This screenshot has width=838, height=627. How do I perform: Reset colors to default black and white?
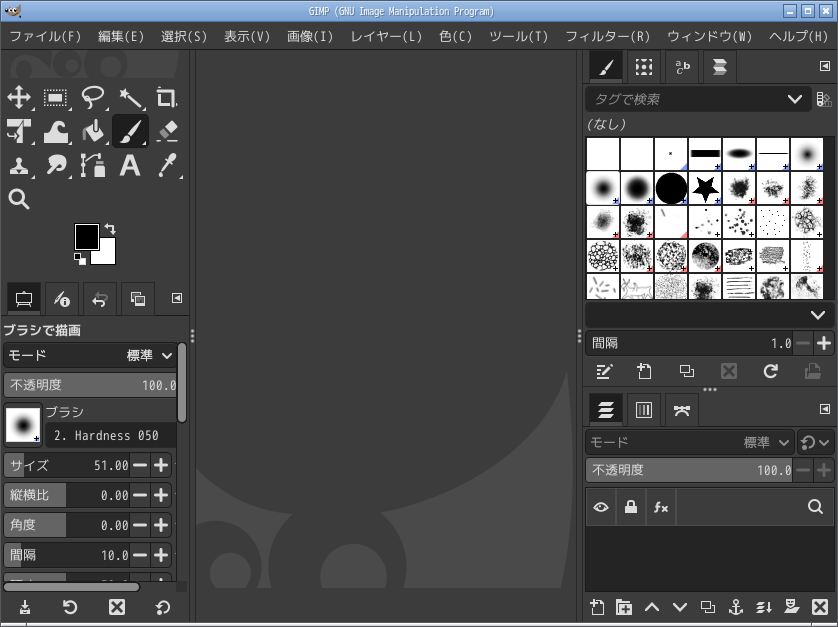click(80, 259)
